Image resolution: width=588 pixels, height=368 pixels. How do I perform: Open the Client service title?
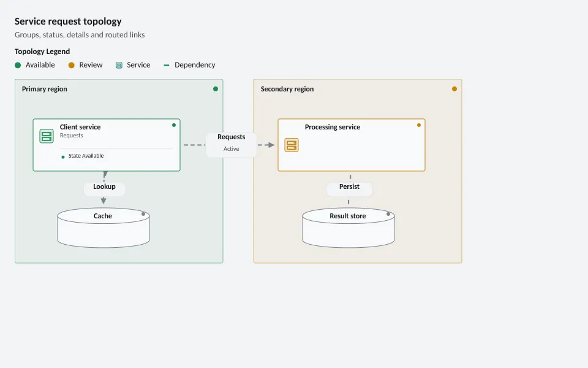[x=80, y=127]
